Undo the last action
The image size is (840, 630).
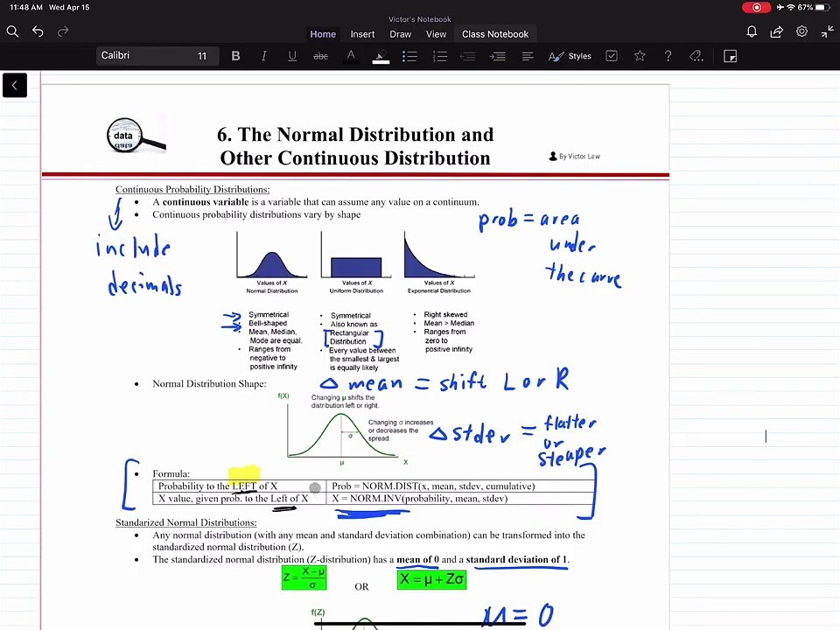38,31
